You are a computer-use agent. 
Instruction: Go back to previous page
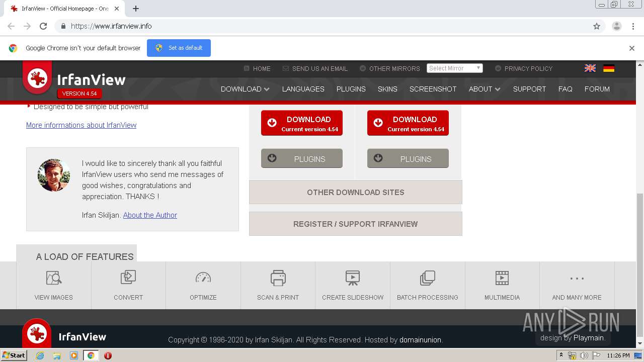11,26
